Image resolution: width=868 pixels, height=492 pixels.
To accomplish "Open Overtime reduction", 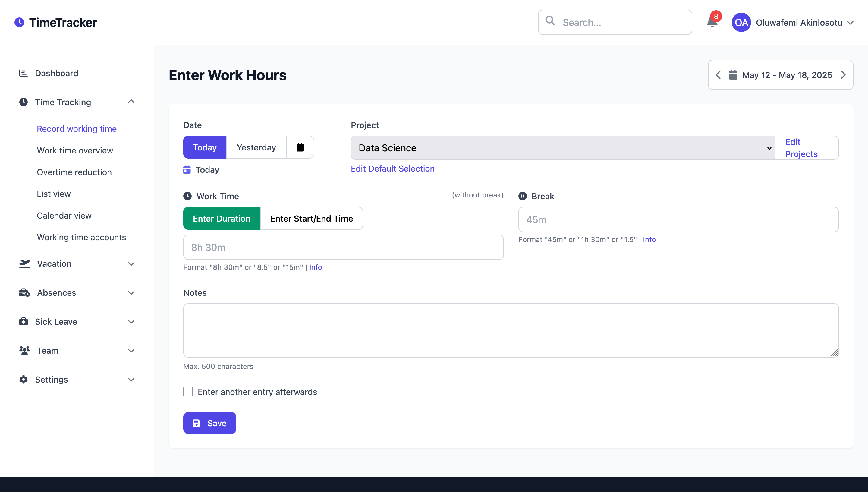I will pos(74,172).
